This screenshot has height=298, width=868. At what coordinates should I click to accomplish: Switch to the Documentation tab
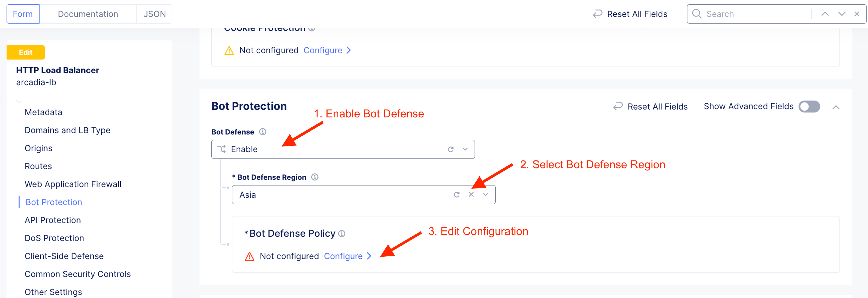pyautogui.click(x=88, y=14)
